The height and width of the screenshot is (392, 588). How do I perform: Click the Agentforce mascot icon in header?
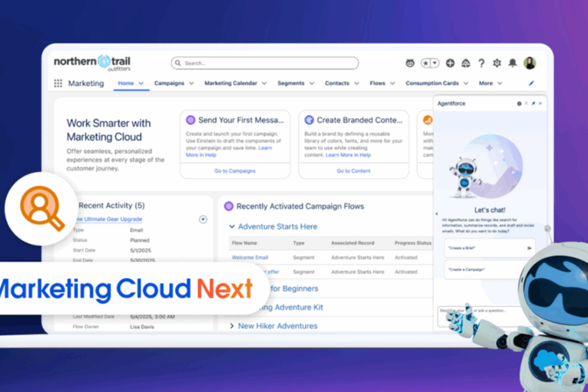pos(410,63)
